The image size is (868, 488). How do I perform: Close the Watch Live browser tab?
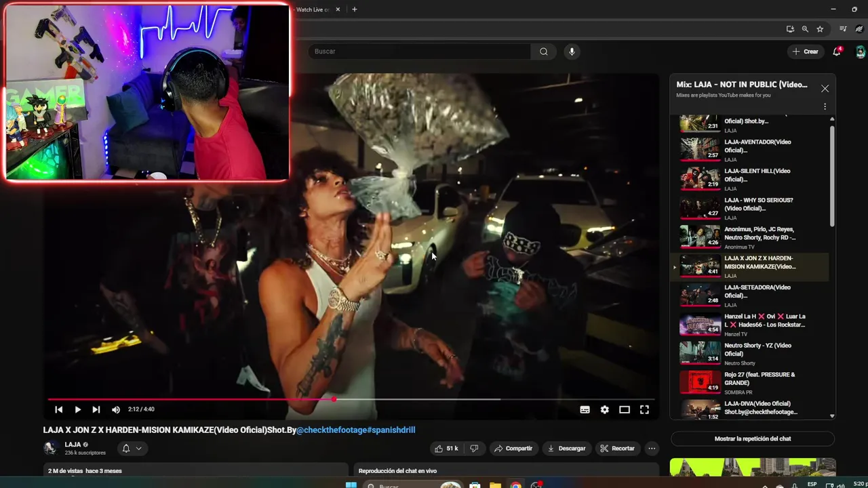338,9
